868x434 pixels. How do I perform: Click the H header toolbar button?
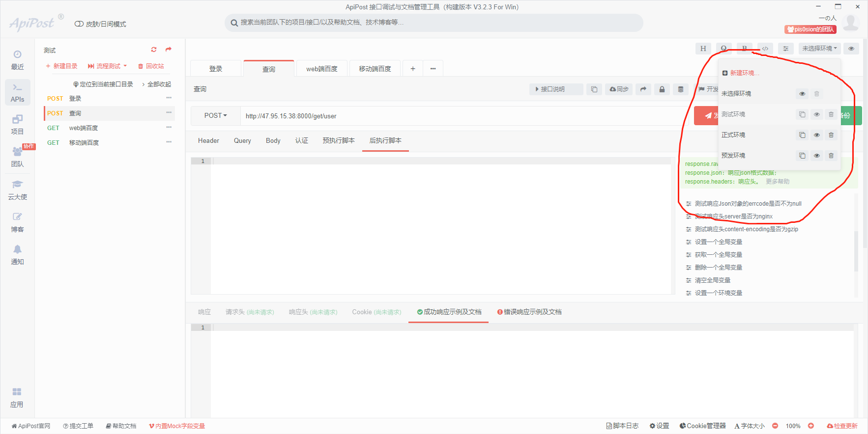pos(703,49)
